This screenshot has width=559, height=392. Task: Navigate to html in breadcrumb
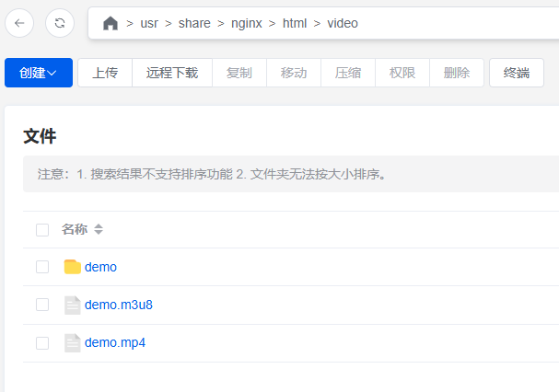[x=295, y=24]
